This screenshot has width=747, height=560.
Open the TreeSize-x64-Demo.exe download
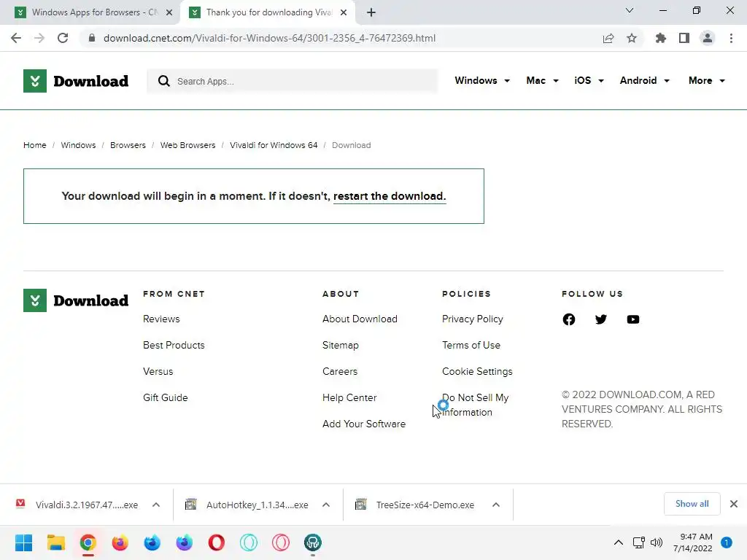coord(415,505)
